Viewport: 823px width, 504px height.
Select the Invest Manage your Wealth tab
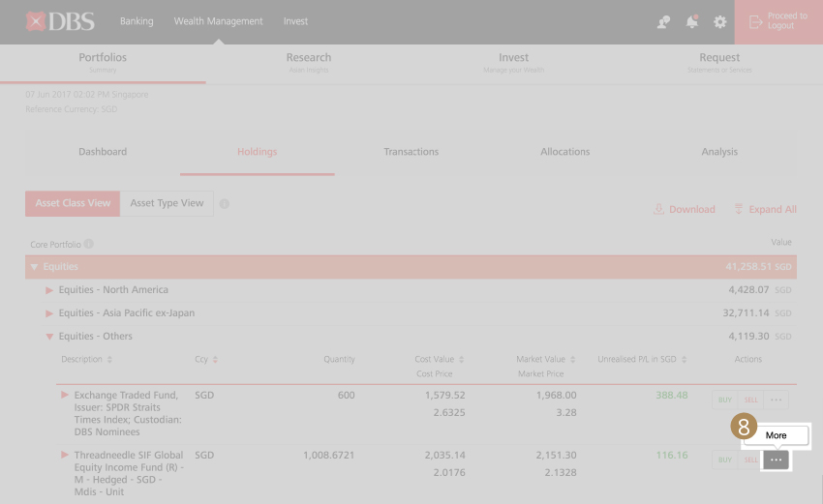click(x=514, y=63)
